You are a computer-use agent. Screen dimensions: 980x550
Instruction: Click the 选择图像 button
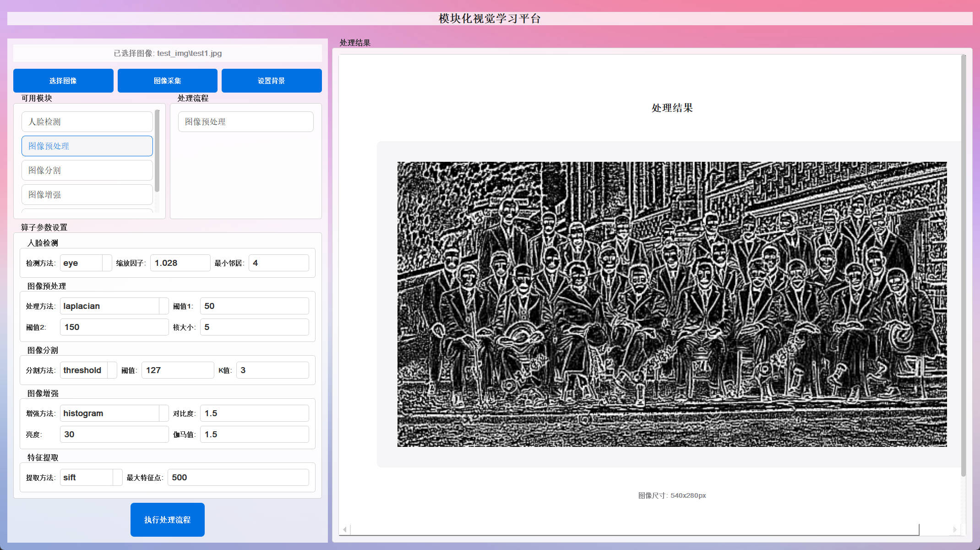pos(63,81)
